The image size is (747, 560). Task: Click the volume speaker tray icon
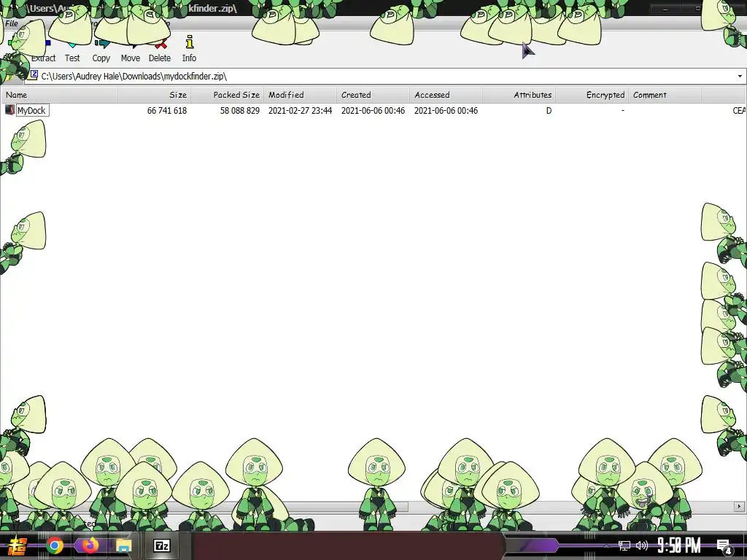pyautogui.click(x=642, y=545)
